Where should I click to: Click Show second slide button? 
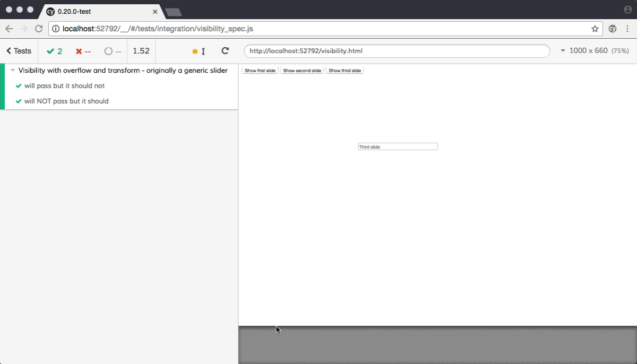click(302, 71)
